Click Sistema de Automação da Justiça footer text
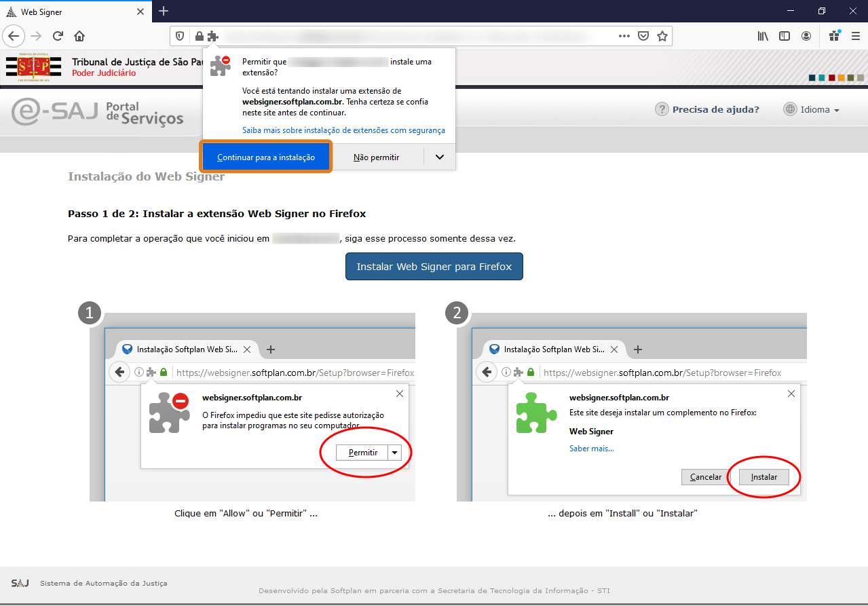Viewport: 868px width, 606px height. tap(103, 584)
